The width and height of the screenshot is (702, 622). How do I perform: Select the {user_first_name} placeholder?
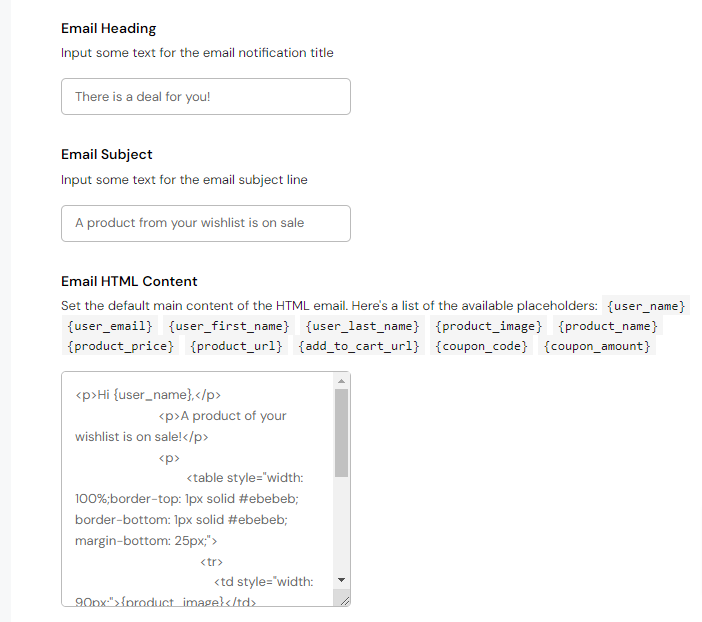coord(229,326)
